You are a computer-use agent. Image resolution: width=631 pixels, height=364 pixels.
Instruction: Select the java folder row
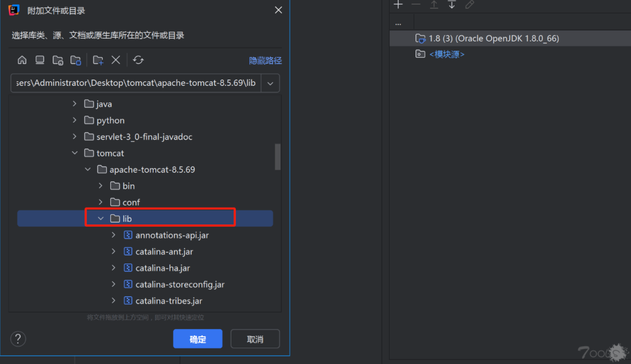145,104
